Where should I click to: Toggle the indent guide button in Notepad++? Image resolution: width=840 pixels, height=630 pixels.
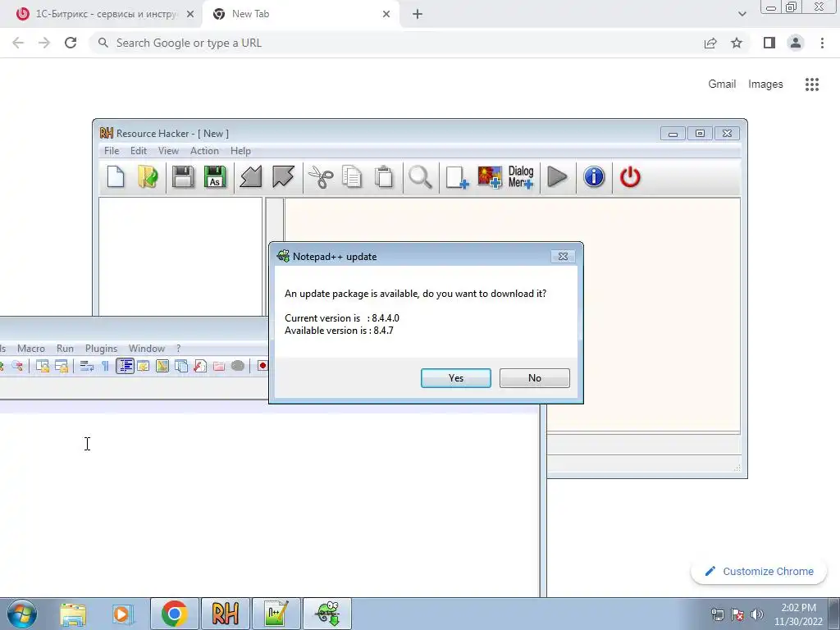[x=125, y=366]
